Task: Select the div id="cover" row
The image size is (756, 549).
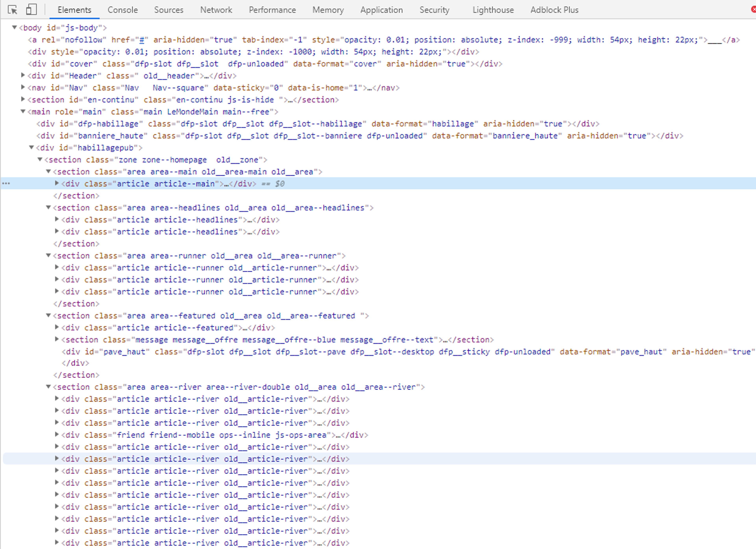Action: (x=265, y=64)
